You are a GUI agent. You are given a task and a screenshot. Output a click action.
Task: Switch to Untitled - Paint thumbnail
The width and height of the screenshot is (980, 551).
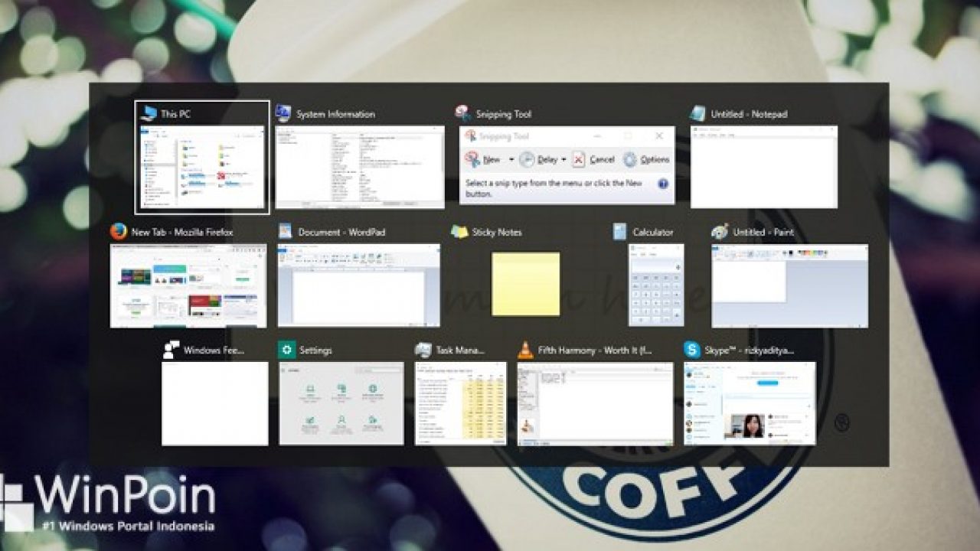[790, 286]
